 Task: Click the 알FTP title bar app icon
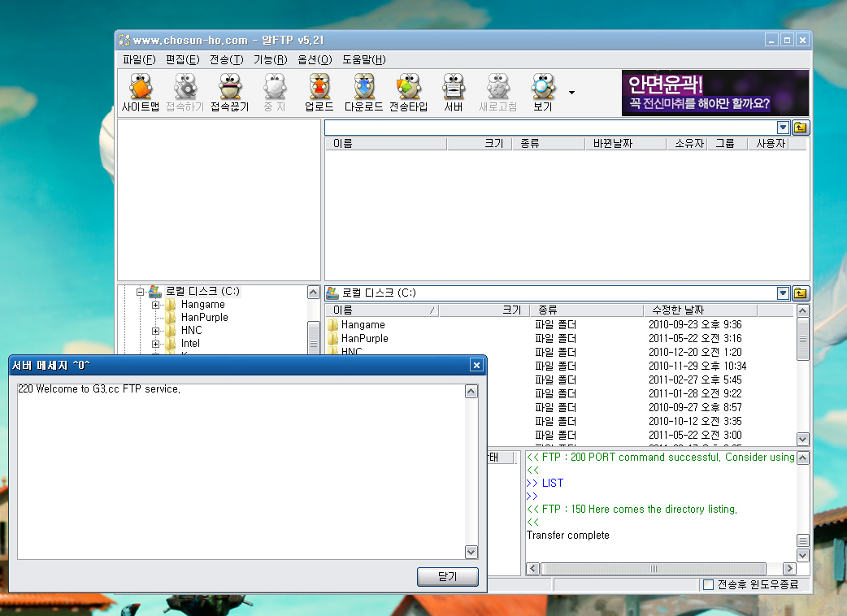(124, 40)
